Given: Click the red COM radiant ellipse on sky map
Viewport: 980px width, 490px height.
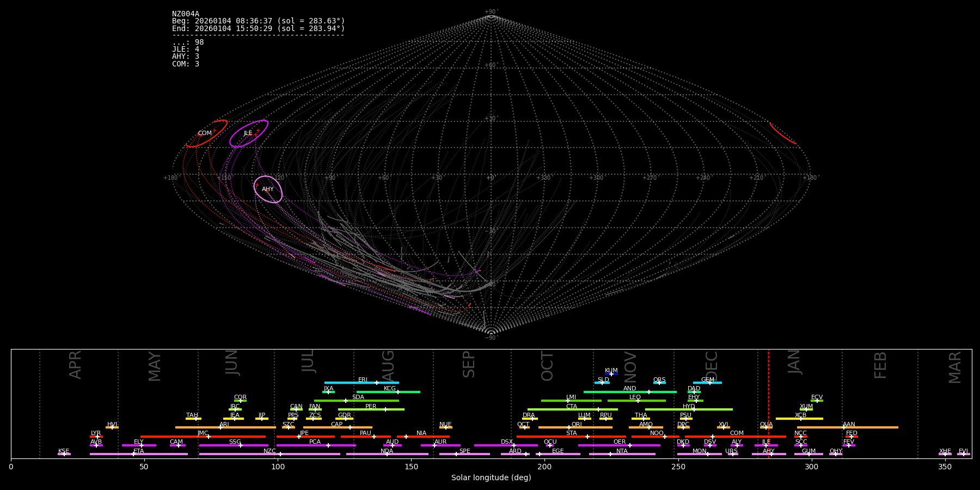Looking at the screenshot, I should 206,133.
